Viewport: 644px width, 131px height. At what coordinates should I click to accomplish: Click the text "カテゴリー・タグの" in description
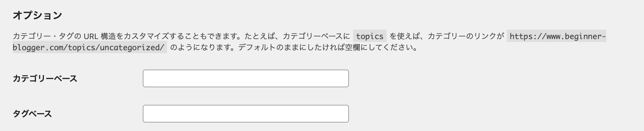point(47,36)
